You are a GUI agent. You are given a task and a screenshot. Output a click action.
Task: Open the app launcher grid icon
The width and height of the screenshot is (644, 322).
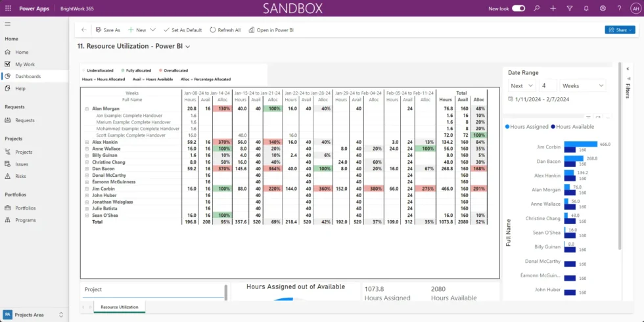point(7,8)
